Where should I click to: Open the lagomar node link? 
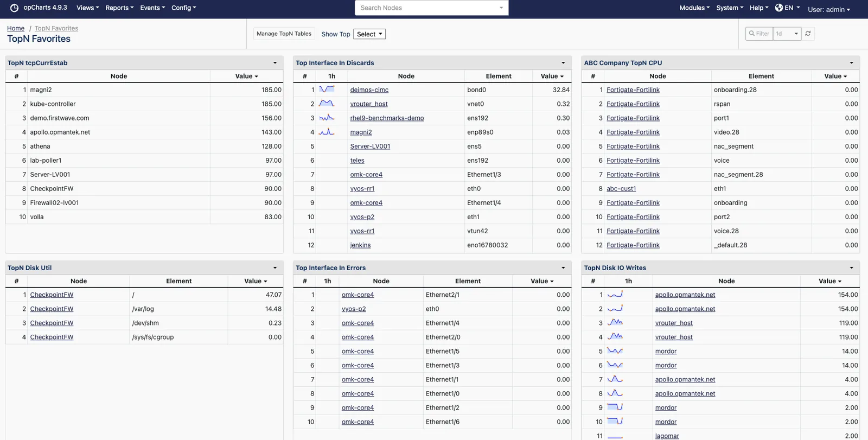pos(667,436)
